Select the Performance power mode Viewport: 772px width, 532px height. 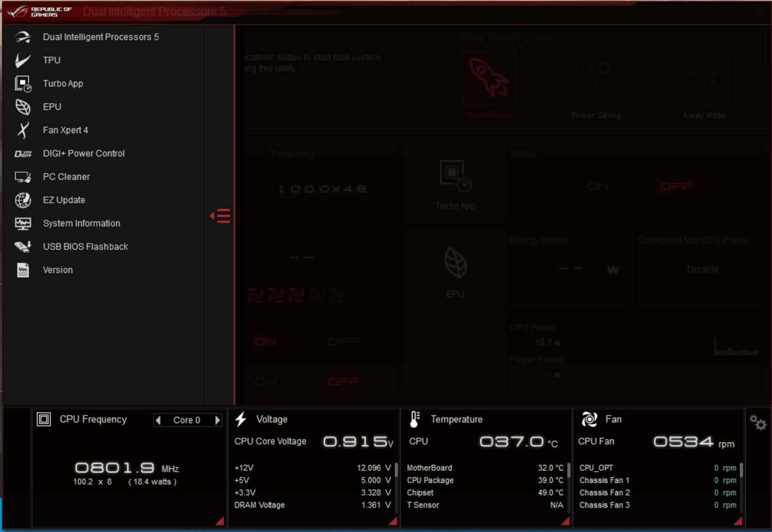(489, 79)
